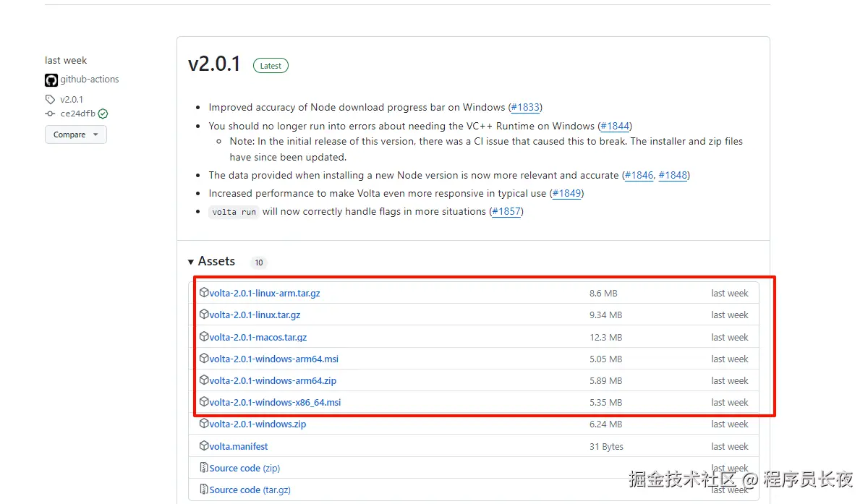The width and height of the screenshot is (868, 504).
Task: Download Source code (tar.gz)
Action: click(250, 490)
